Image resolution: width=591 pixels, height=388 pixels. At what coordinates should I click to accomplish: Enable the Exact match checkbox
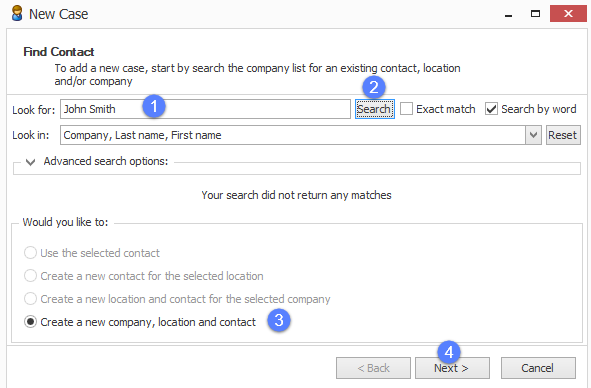406,109
